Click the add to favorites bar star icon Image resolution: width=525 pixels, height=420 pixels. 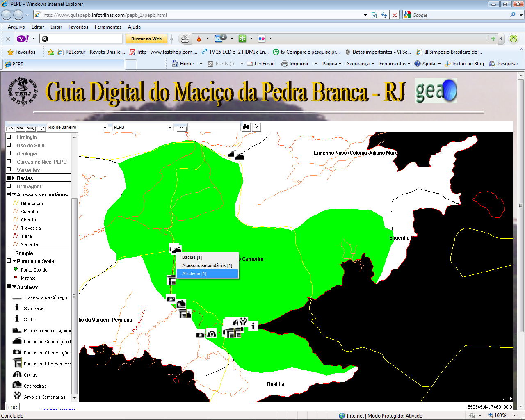point(50,52)
